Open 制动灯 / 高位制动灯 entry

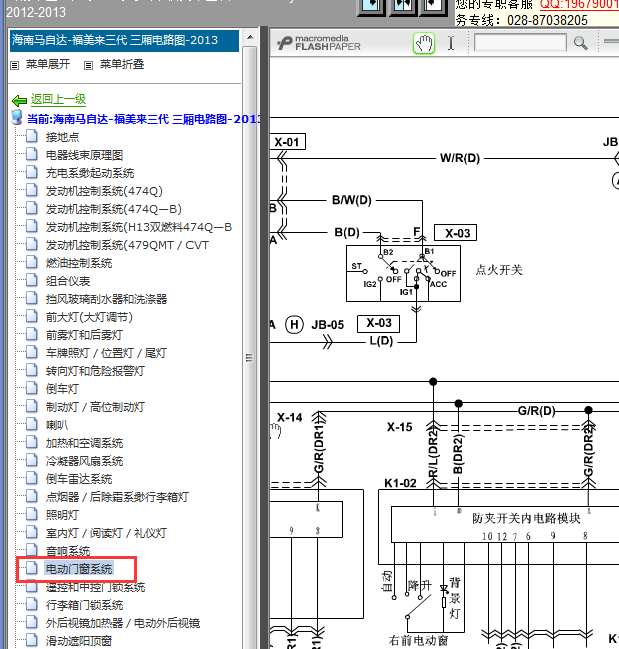[95, 407]
